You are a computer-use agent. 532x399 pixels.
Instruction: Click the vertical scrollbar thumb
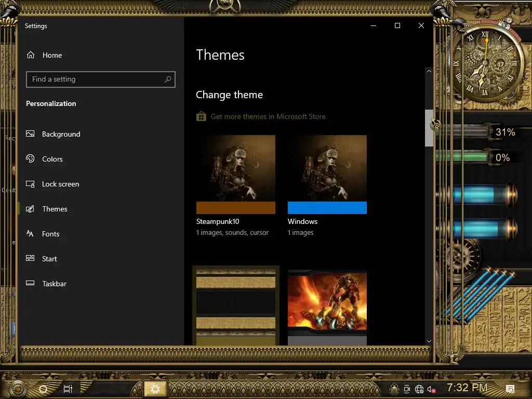point(429,128)
